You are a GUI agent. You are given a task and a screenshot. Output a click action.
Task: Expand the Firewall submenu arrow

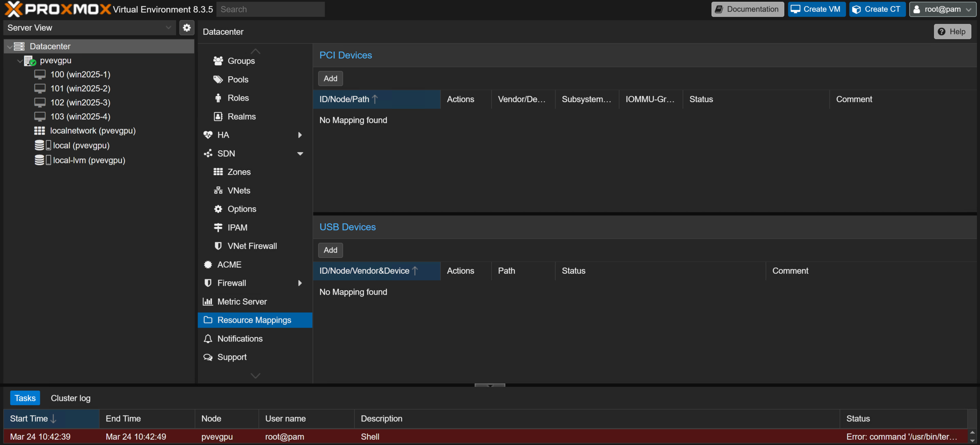pos(300,283)
